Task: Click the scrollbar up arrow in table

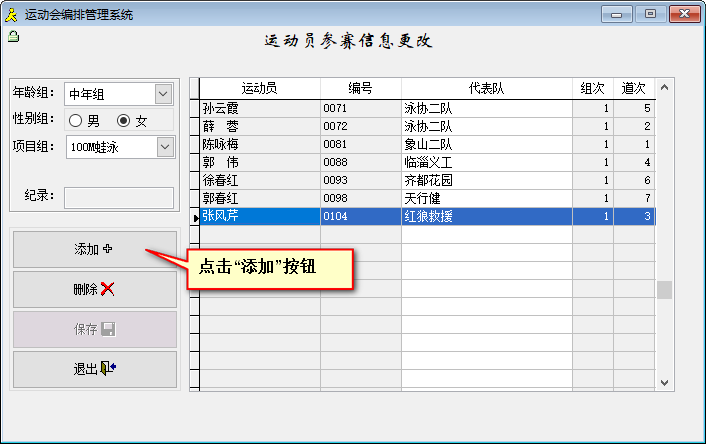Action: tap(665, 88)
